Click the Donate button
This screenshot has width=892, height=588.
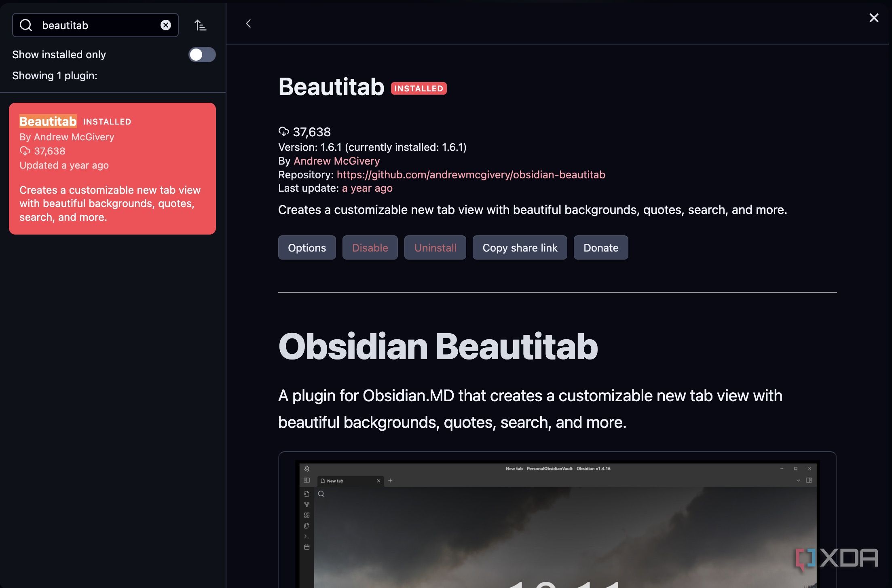pyautogui.click(x=601, y=247)
